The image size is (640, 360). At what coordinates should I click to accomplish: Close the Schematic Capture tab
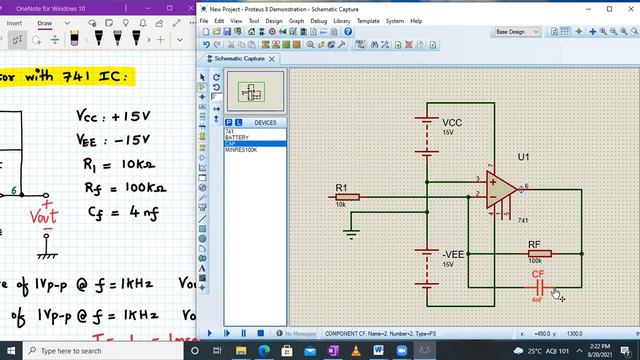coord(272,59)
